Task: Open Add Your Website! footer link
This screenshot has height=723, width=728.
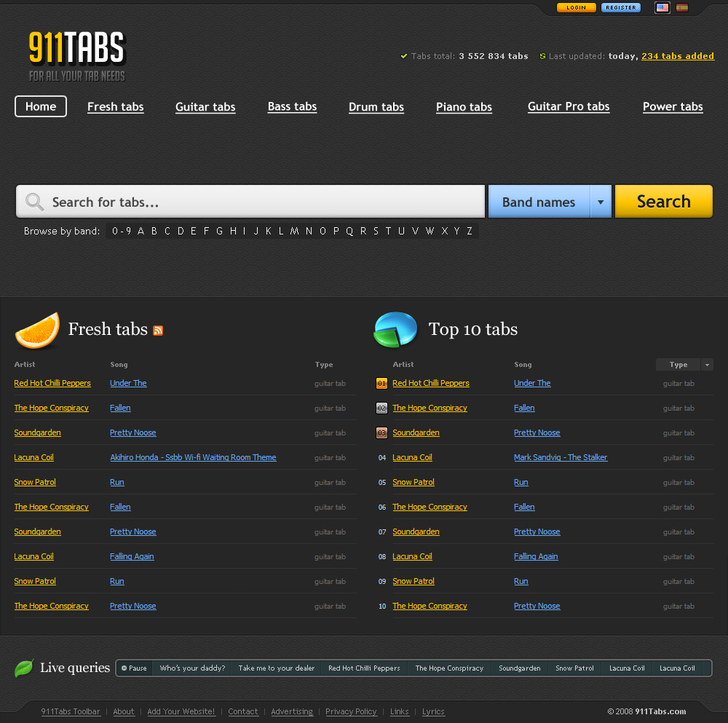Action: coord(181,711)
